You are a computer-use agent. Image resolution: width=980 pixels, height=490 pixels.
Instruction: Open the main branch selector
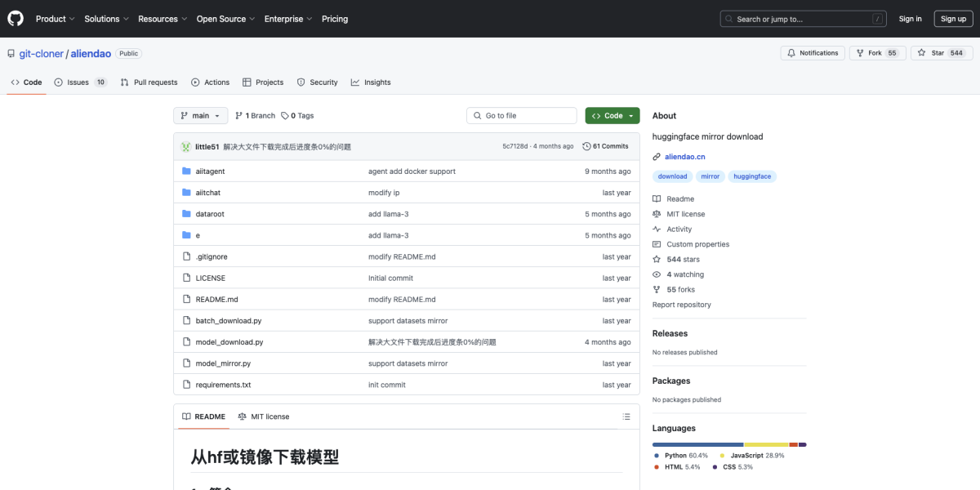point(200,115)
